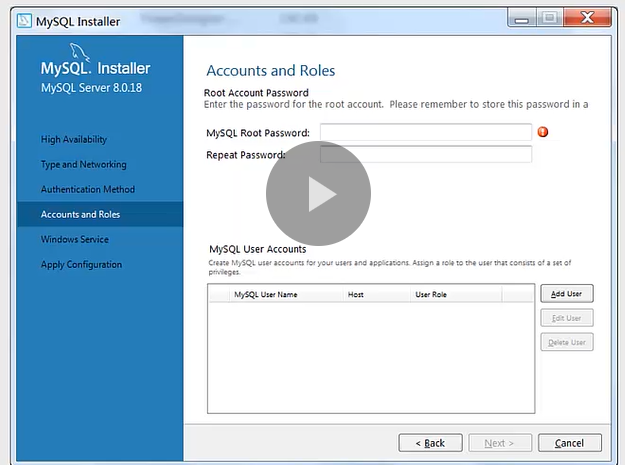This screenshot has height=465, width=625.
Task: Open the Type and Networking step
Action: point(83,165)
